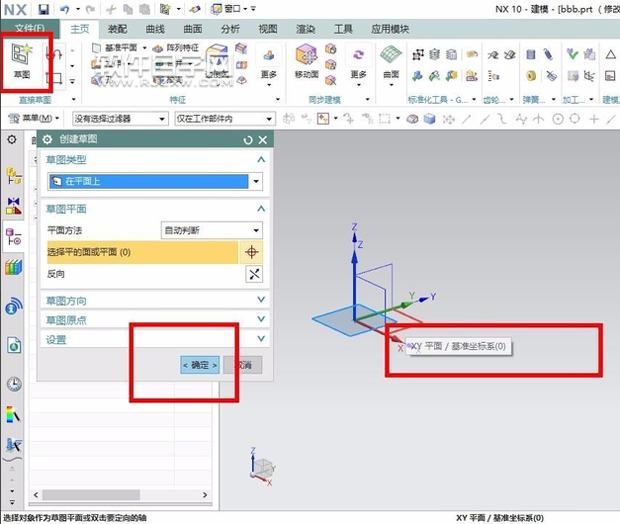The width and height of the screenshot is (620, 524).
Task: Switch to the 分析 ribbon tab
Action: (230, 29)
